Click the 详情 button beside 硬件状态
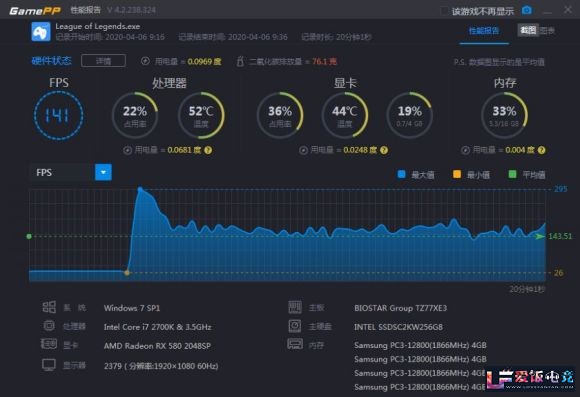The height and width of the screenshot is (397, 580). click(103, 61)
